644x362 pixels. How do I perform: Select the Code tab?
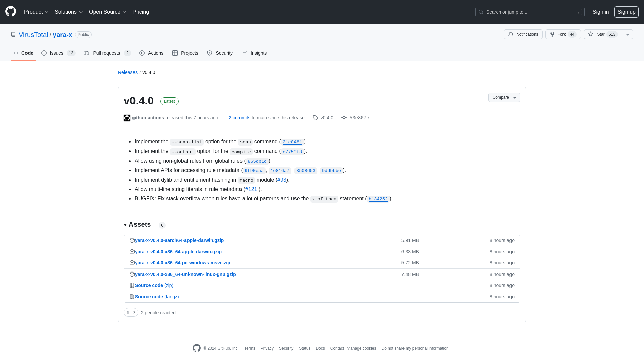(x=23, y=53)
